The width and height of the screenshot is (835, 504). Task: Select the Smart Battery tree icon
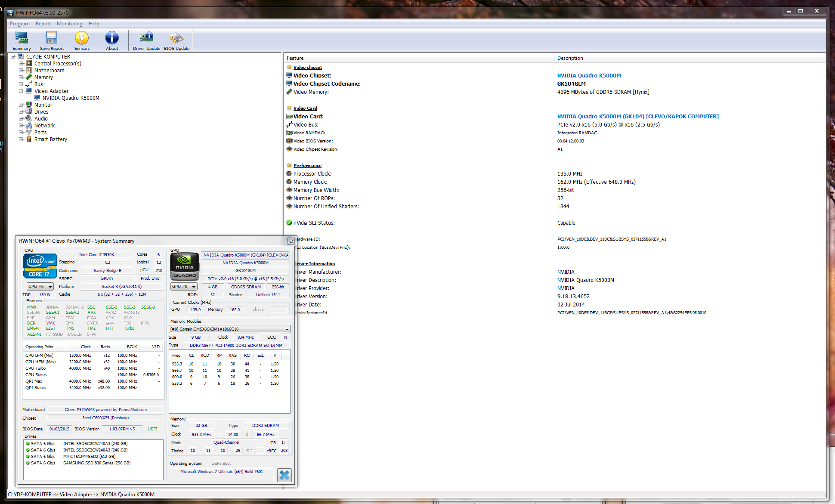(x=29, y=139)
